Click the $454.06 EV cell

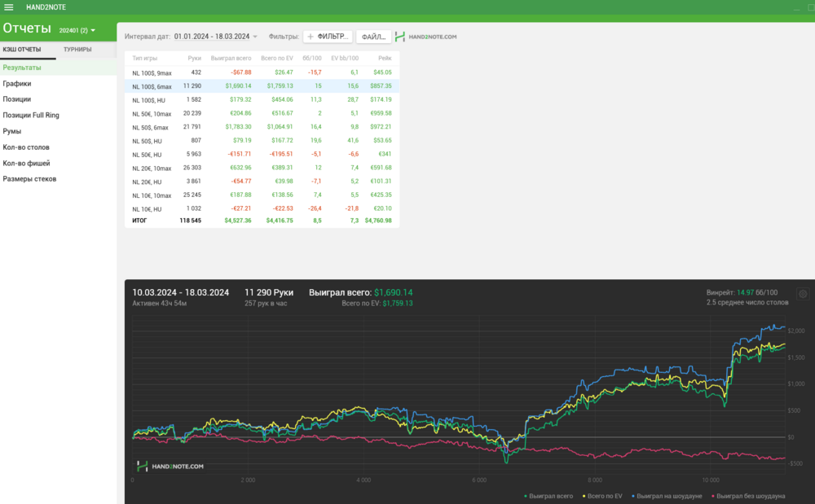[x=282, y=99]
